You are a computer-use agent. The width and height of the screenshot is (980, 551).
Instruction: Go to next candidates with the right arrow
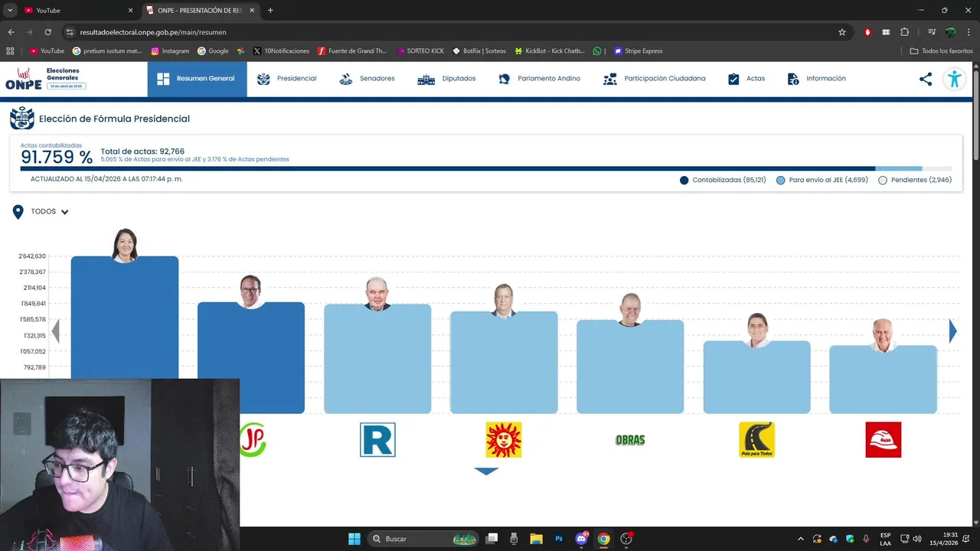pos(952,331)
